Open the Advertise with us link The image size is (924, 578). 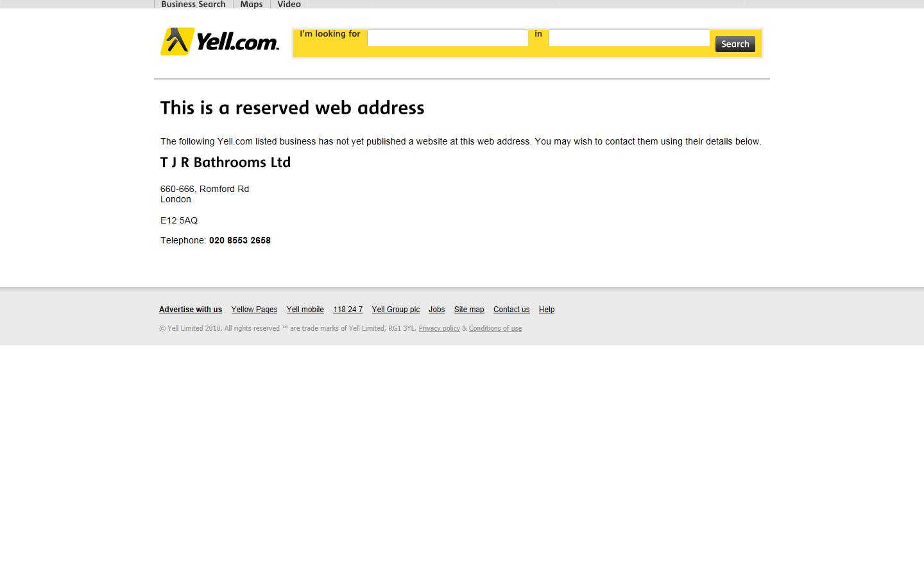191,310
